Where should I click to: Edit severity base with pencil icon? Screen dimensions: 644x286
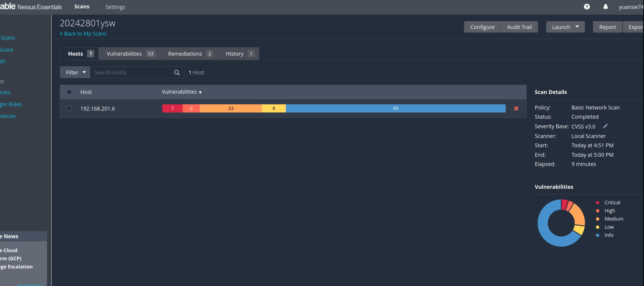click(x=605, y=126)
